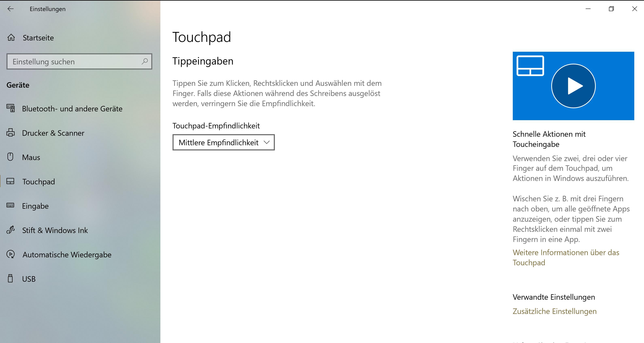Restore down the Einstellungen window
644x343 pixels.
611,9
